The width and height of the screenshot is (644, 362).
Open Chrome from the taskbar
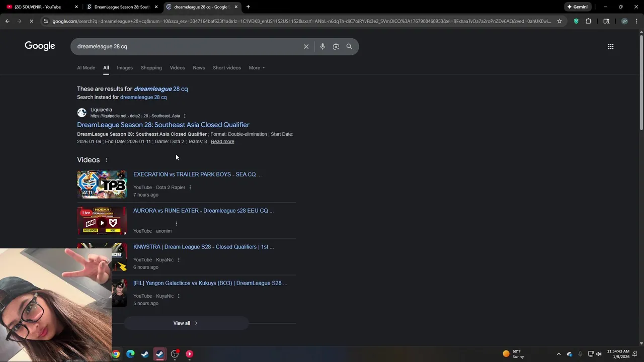tap(116, 354)
